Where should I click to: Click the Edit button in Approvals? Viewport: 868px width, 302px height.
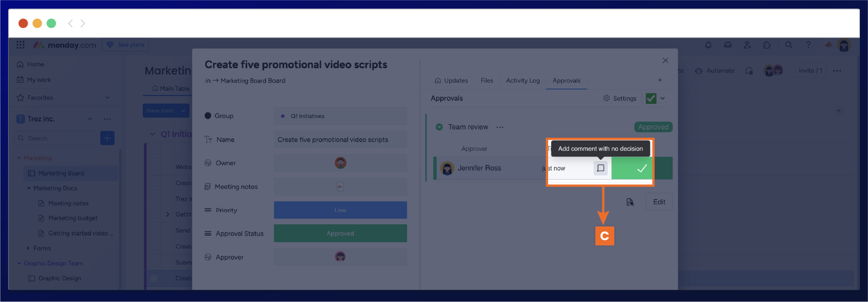click(x=659, y=202)
